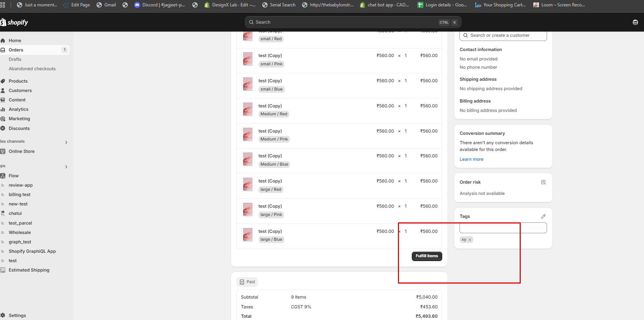
Task: Open the billing test app
Action: [x=20, y=195]
